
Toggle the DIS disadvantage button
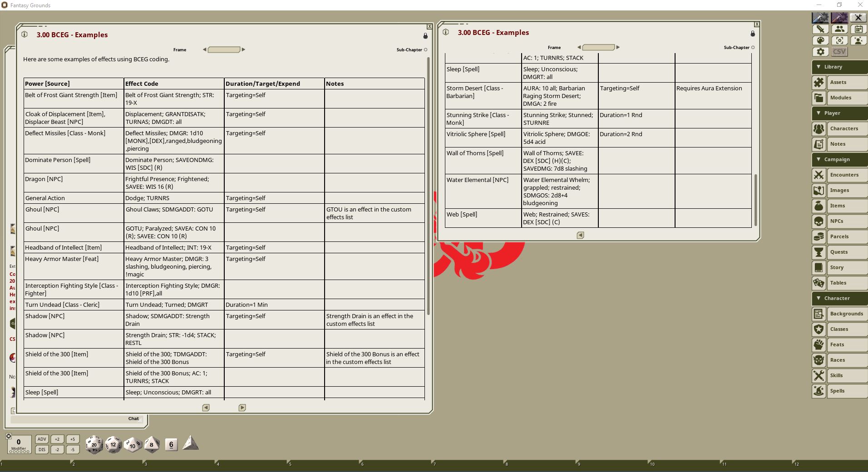pyautogui.click(x=42, y=450)
